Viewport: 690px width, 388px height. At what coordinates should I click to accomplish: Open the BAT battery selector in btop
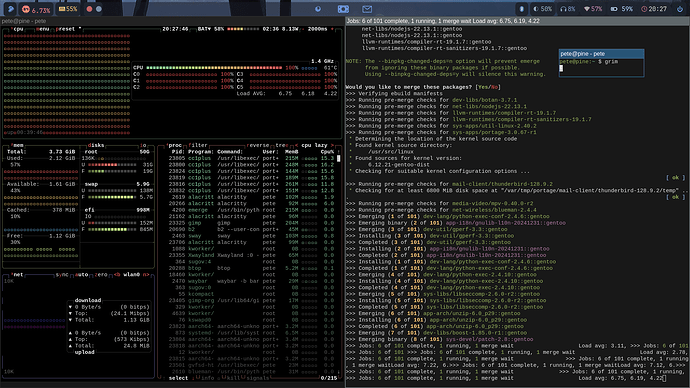click(203, 29)
